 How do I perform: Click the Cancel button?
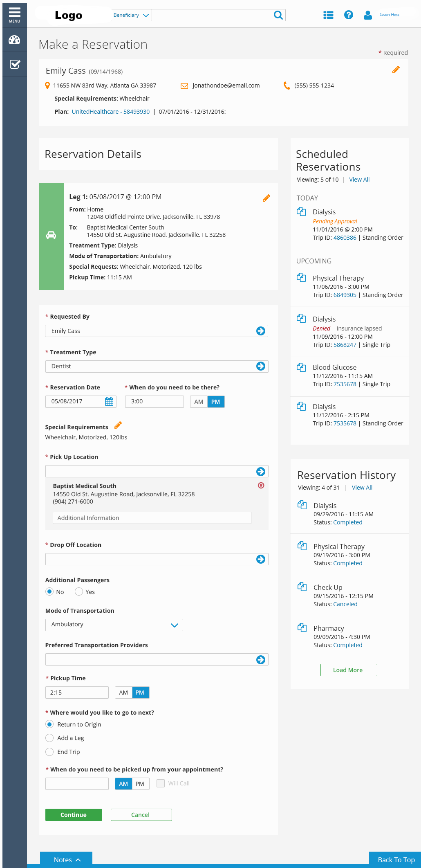(141, 815)
